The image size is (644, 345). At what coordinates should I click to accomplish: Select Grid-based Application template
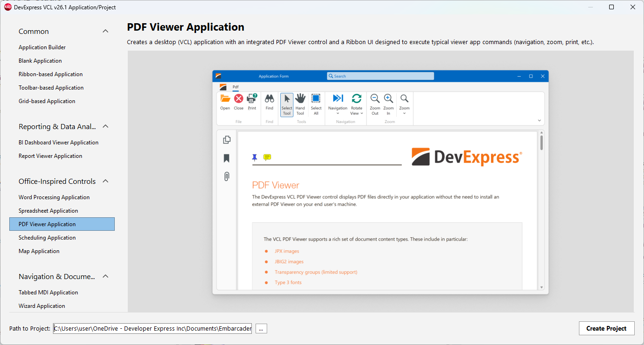[x=62, y=101]
